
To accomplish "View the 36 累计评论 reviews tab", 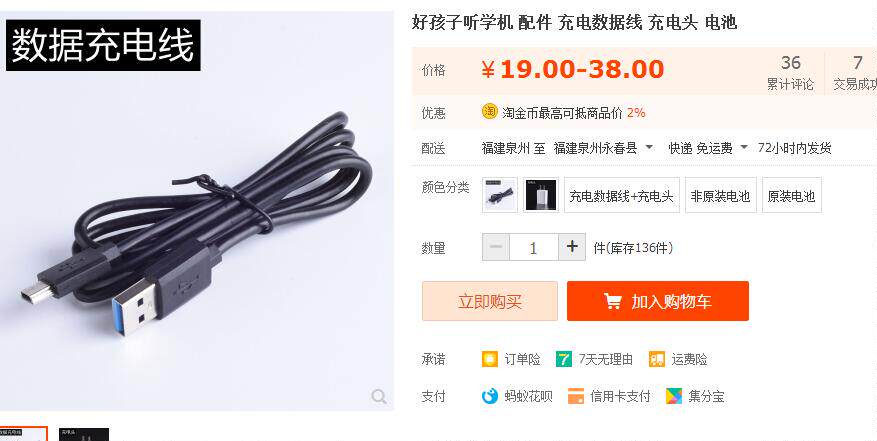I will coord(790,72).
